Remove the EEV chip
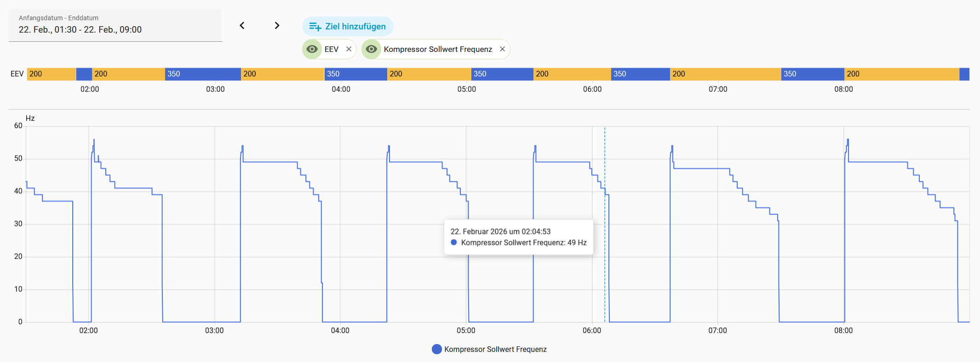980x362 pixels. 349,49
